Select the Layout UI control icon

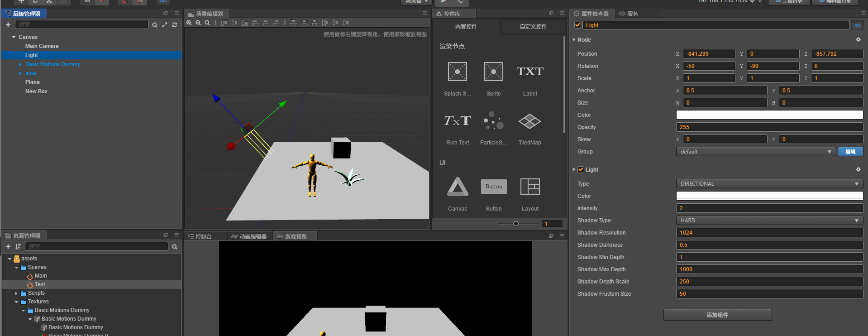pos(530,187)
